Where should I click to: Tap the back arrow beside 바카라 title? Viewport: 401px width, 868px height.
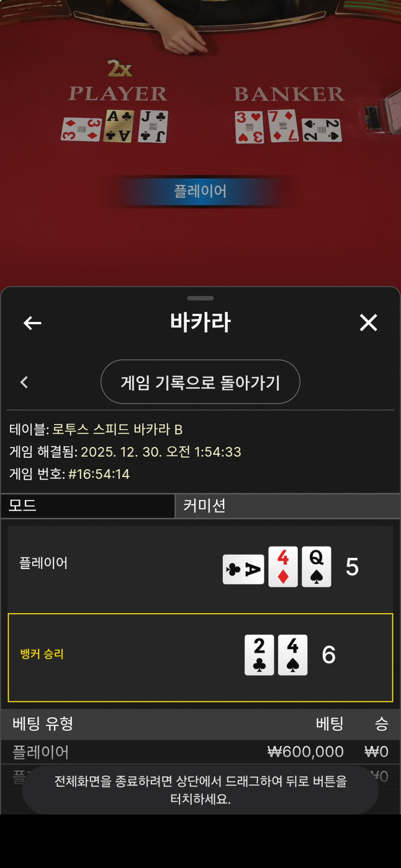(x=32, y=323)
